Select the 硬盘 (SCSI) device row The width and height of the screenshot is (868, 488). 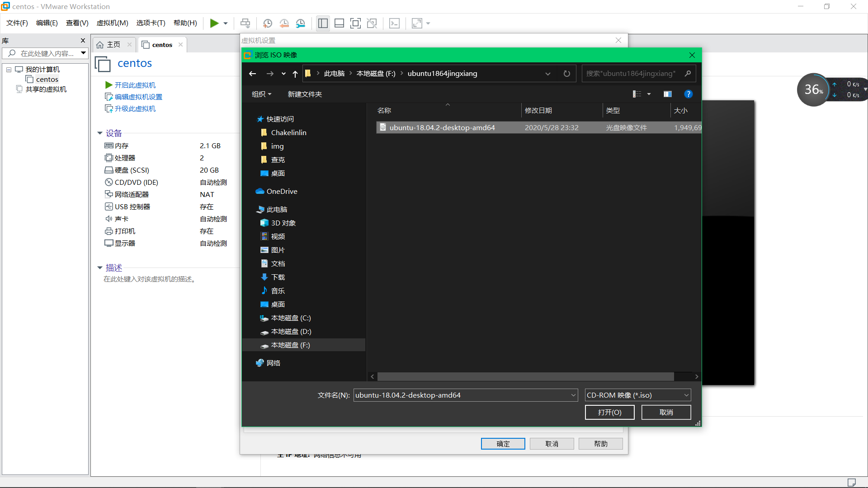(x=166, y=170)
